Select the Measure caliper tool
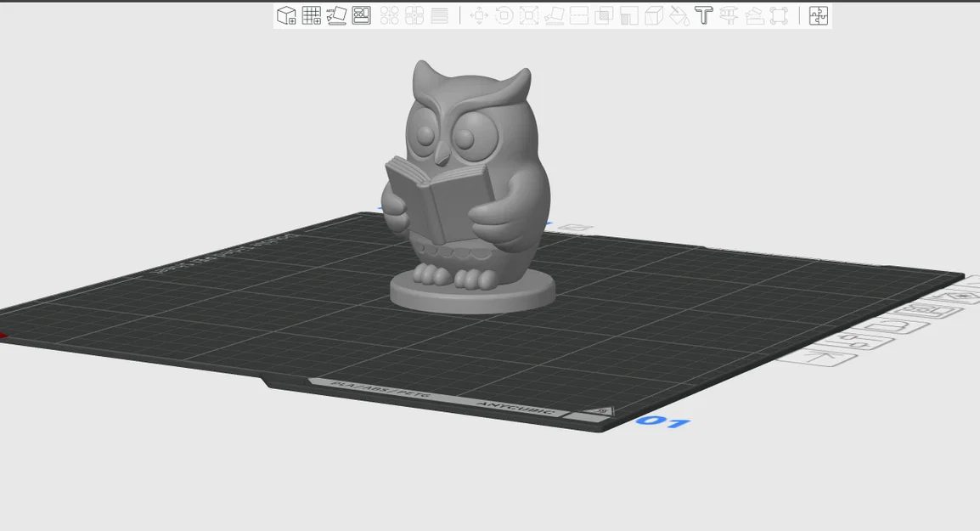Image resolution: width=980 pixels, height=531 pixels. pyautogui.click(x=729, y=15)
